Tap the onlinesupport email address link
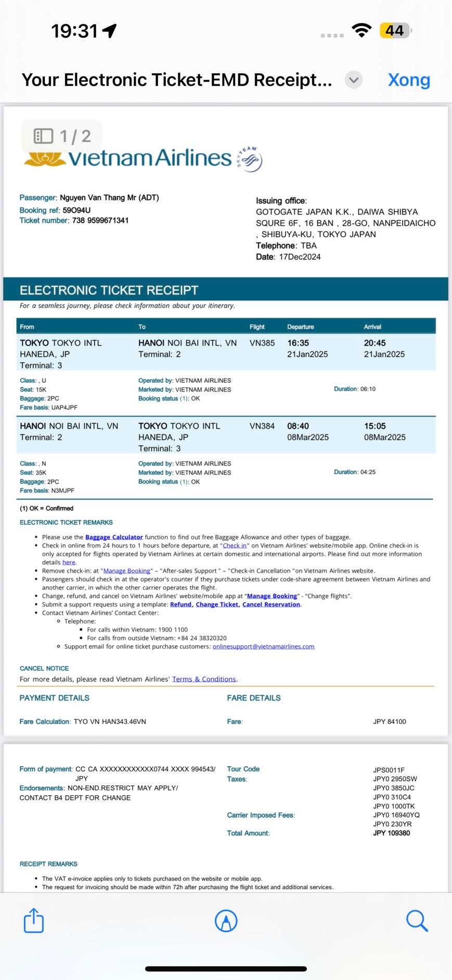 pyautogui.click(x=263, y=647)
